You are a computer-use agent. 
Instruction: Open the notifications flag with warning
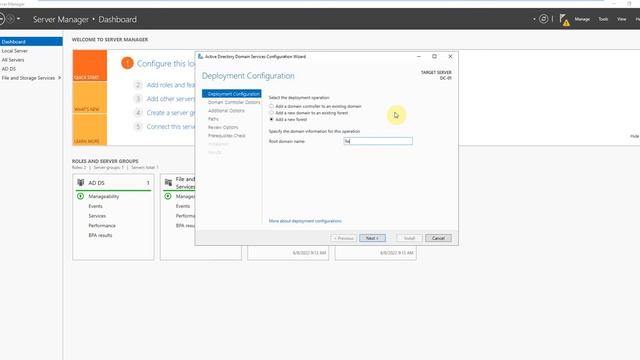click(x=564, y=20)
